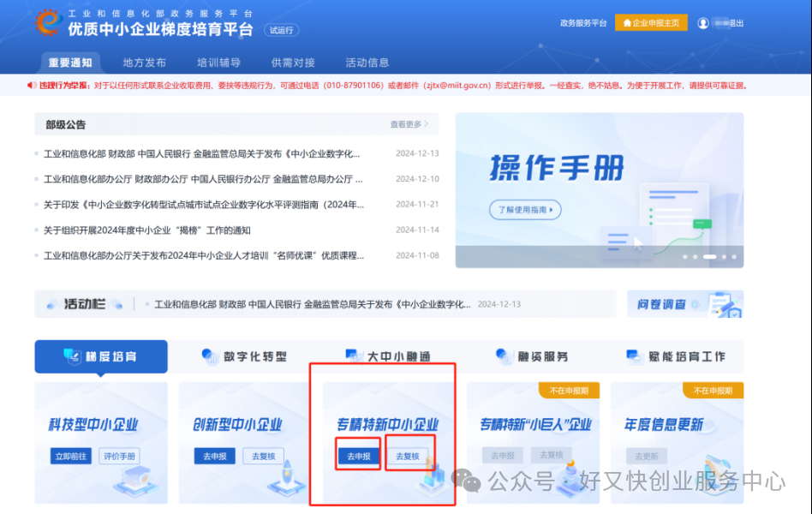
Task: Click the 大中小融通 tab icon
Action: point(354,356)
